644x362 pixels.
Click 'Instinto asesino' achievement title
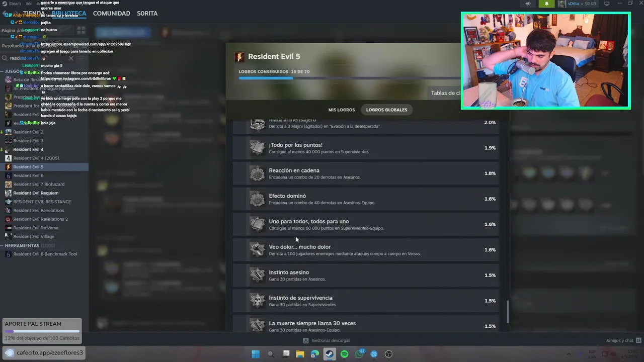[x=289, y=273]
